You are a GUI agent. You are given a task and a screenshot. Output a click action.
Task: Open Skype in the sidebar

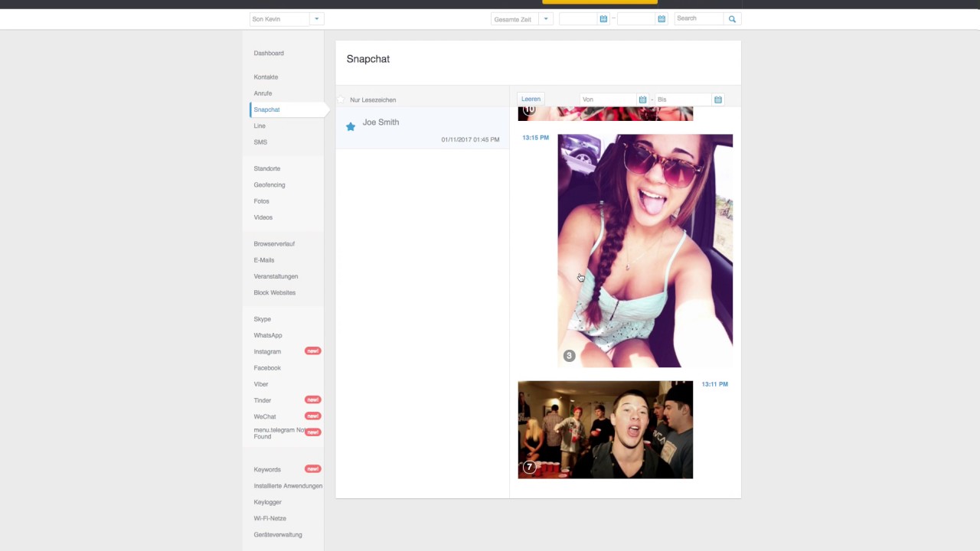[262, 319]
